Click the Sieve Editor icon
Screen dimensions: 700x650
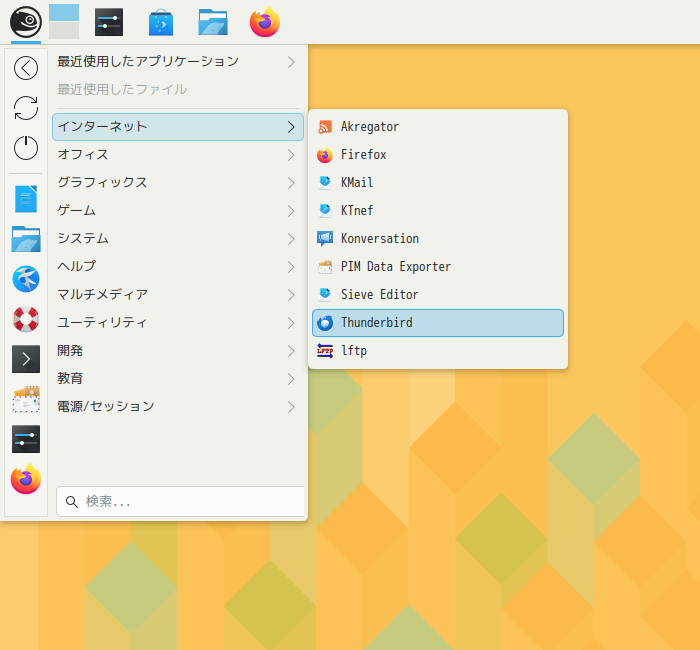point(325,295)
